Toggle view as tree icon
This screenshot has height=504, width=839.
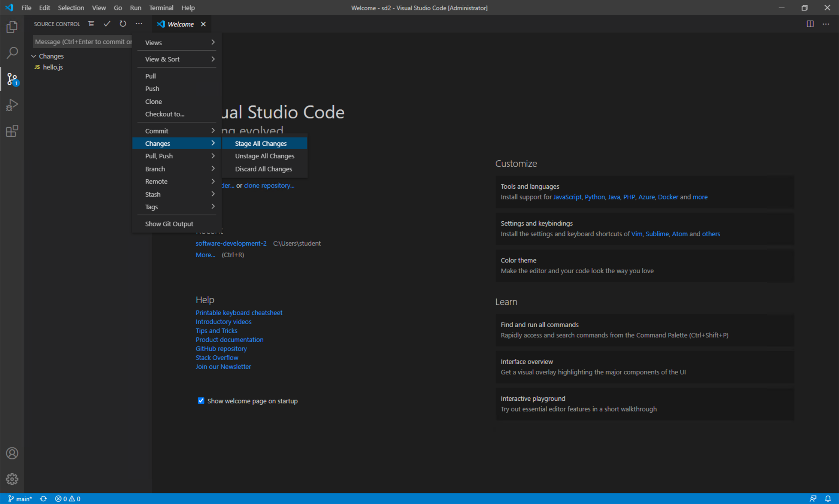(91, 24)
